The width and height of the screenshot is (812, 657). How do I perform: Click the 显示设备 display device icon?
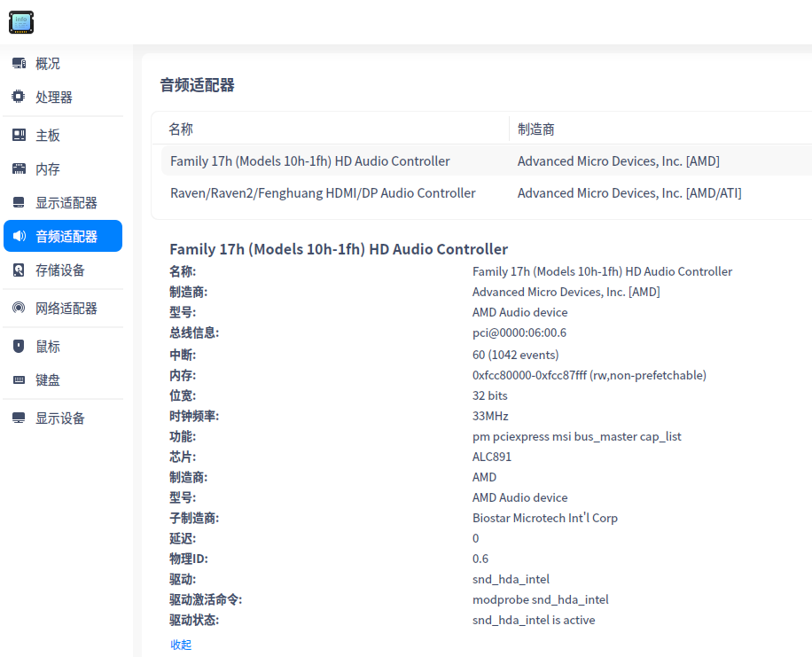[20, 418]
